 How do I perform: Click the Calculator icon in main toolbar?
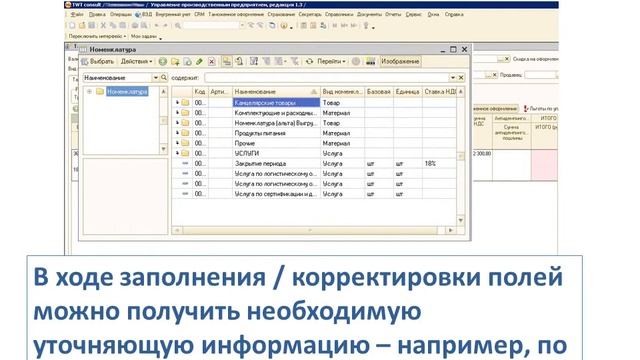[304, 25]
